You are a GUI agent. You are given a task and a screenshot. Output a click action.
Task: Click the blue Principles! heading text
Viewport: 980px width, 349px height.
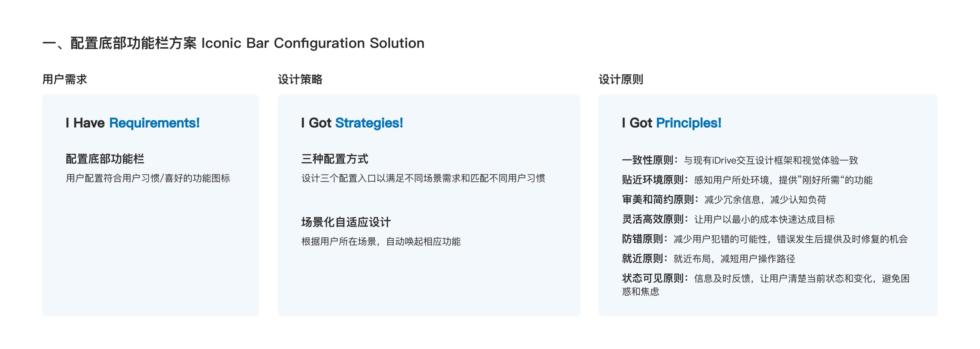pos(689,123)
